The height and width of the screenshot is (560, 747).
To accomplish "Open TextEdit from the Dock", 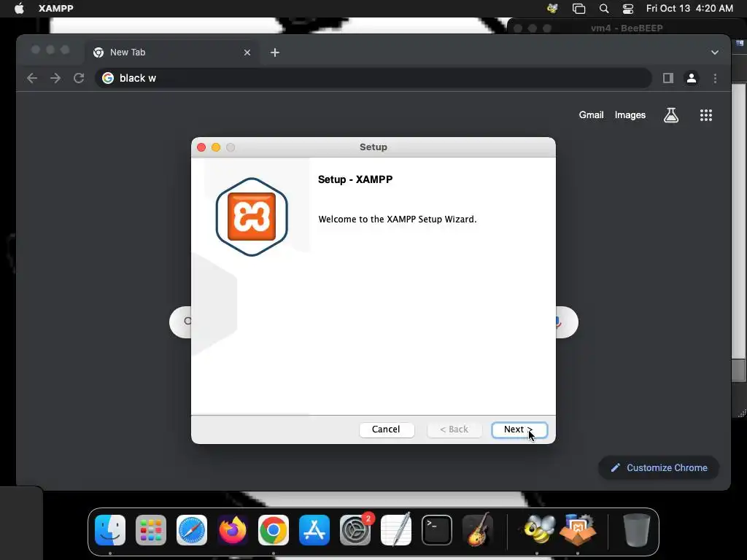I will (396, 529).
